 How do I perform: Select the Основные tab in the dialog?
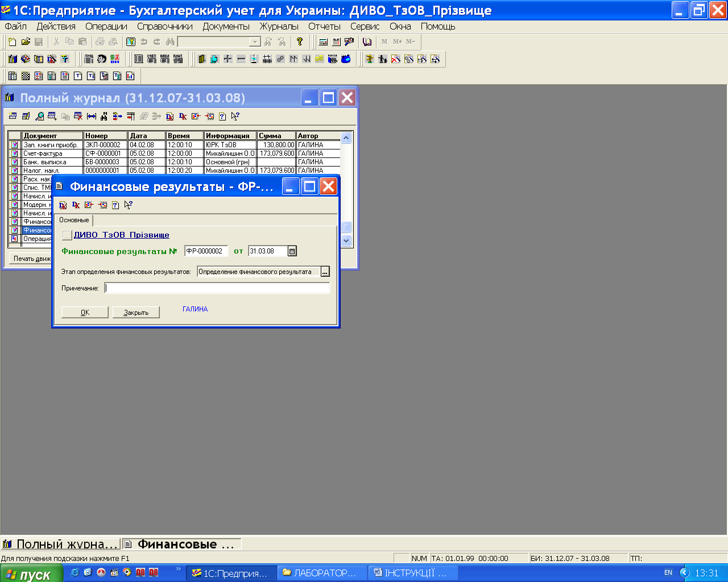[x=75, y=220]
